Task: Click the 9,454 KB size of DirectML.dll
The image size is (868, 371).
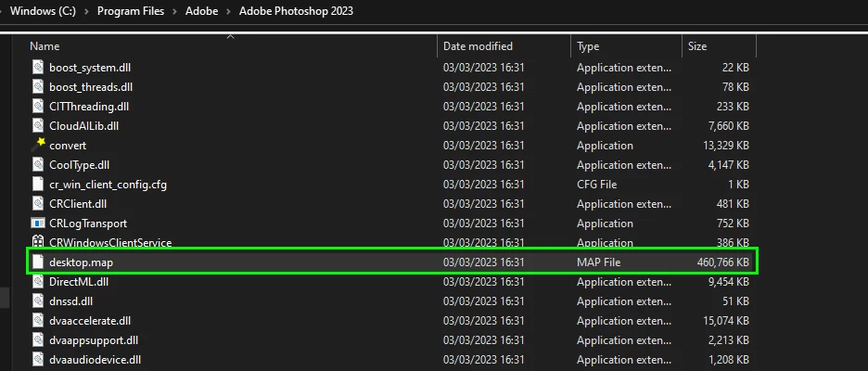Action: point(729,282)
